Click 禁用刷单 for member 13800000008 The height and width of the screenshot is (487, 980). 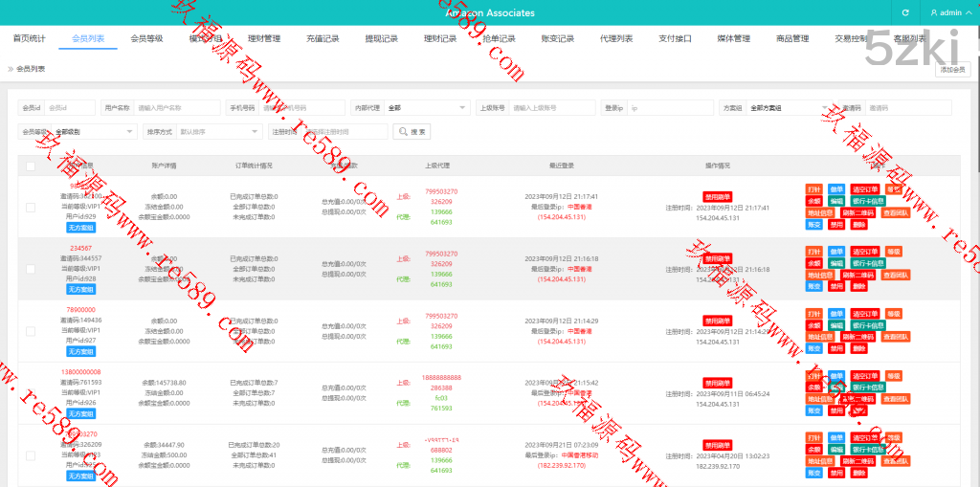717,383
